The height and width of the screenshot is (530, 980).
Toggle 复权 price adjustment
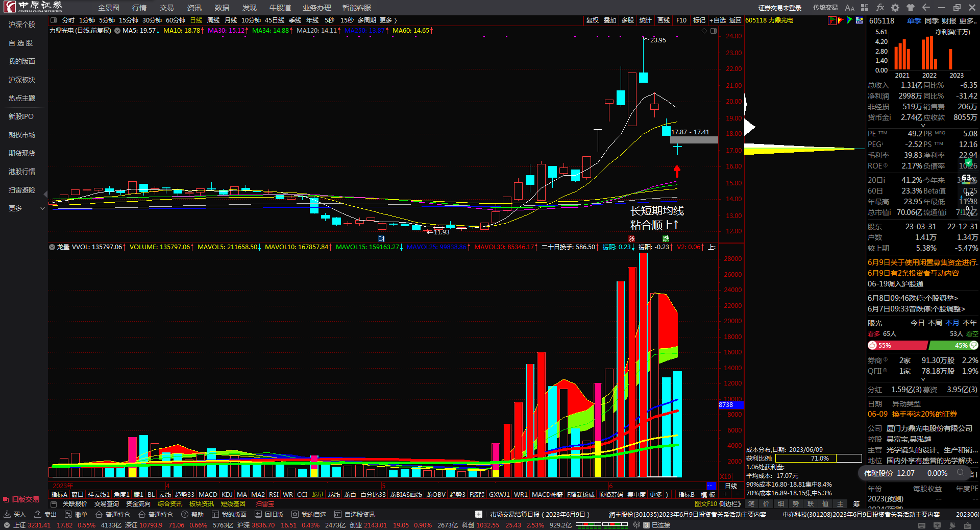tap(592, 20)
